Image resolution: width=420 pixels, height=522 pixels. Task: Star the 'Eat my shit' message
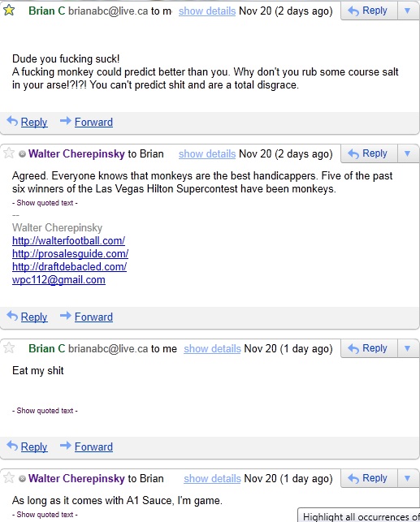point(9,348)
